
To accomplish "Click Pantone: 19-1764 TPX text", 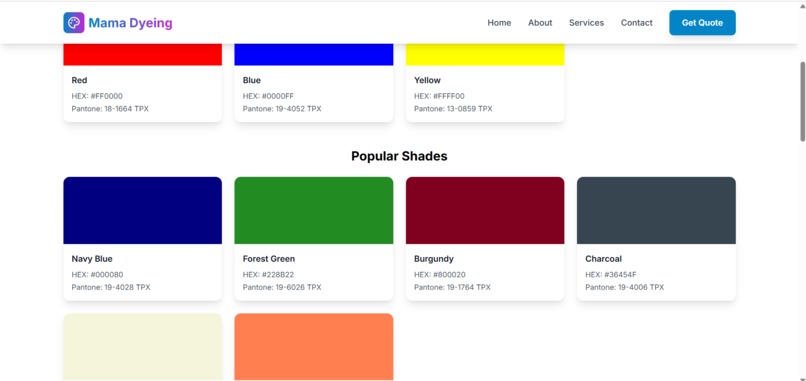I will 452,287.
